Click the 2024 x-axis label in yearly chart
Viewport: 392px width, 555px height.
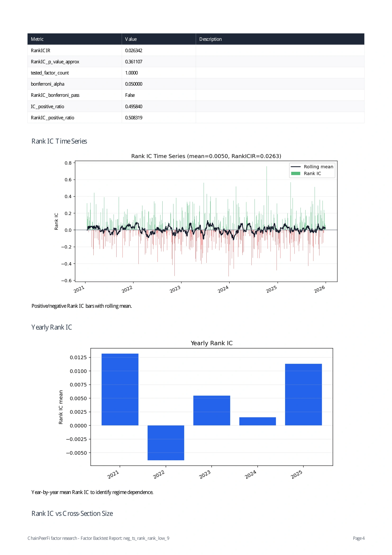tap(251, 474)
